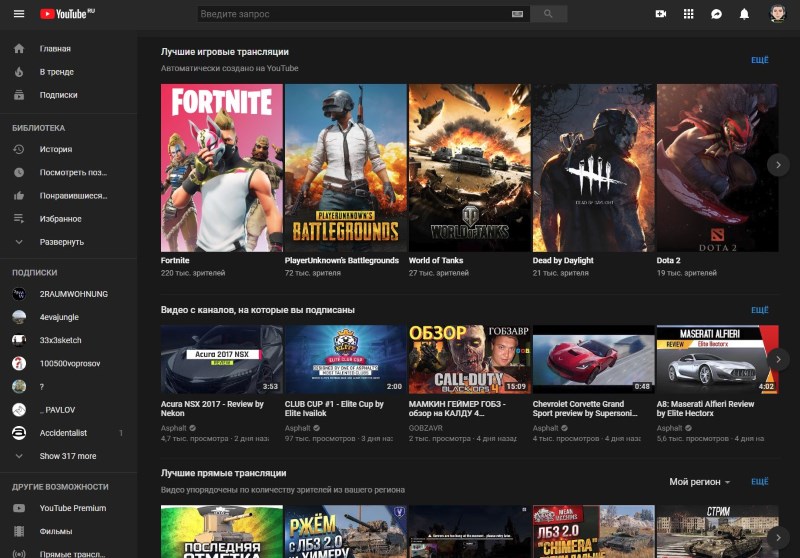Open Подписки in the sidebar

click(x=58, y=95)
